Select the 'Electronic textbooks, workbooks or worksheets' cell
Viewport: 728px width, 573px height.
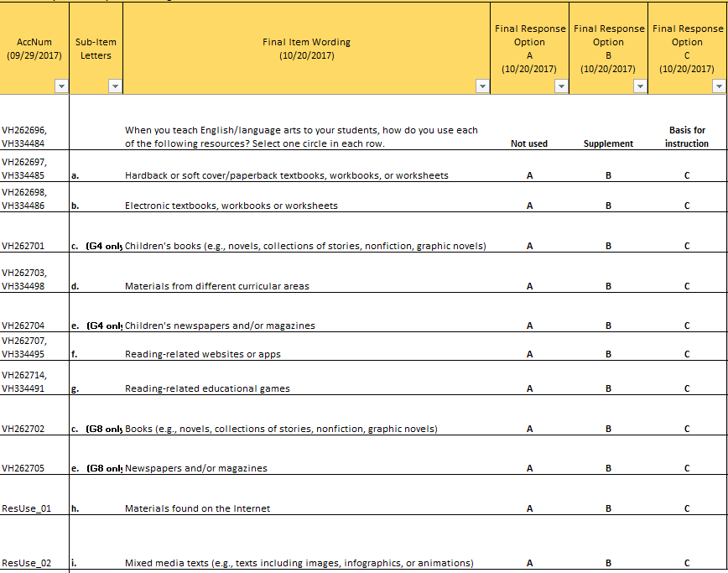pos(231,206)
